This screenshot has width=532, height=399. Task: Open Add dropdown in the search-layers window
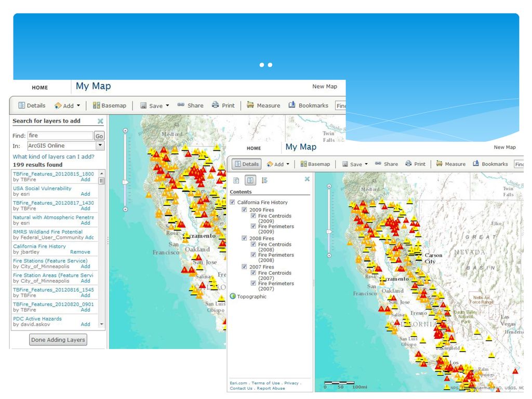(x=67, y=105)
